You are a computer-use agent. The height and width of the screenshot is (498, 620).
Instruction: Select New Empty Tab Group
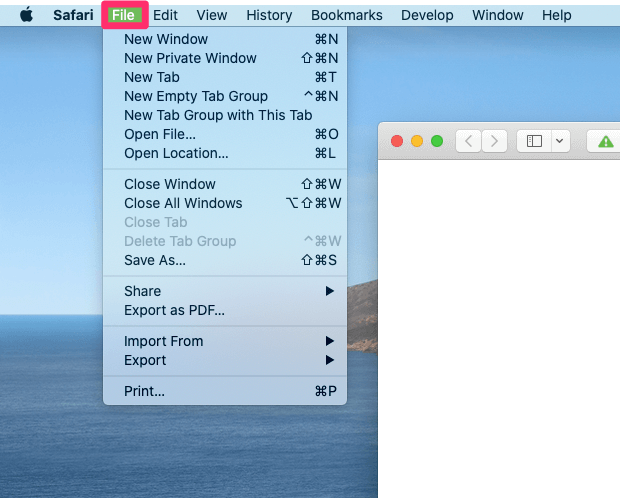click(225, 96)
